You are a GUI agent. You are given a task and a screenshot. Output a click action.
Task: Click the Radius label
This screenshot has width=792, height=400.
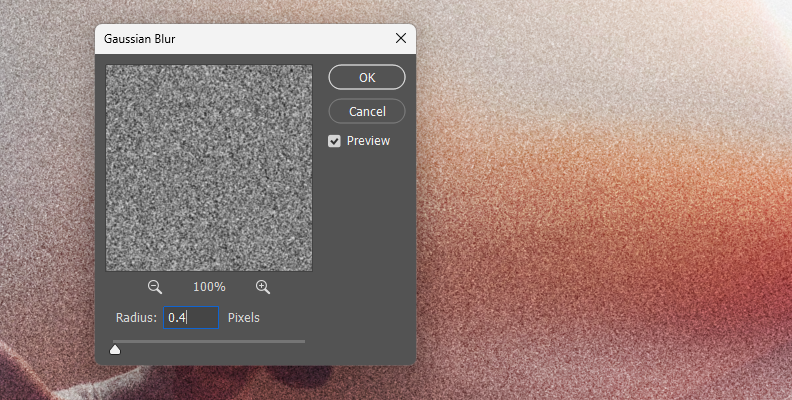click(136, 318)
